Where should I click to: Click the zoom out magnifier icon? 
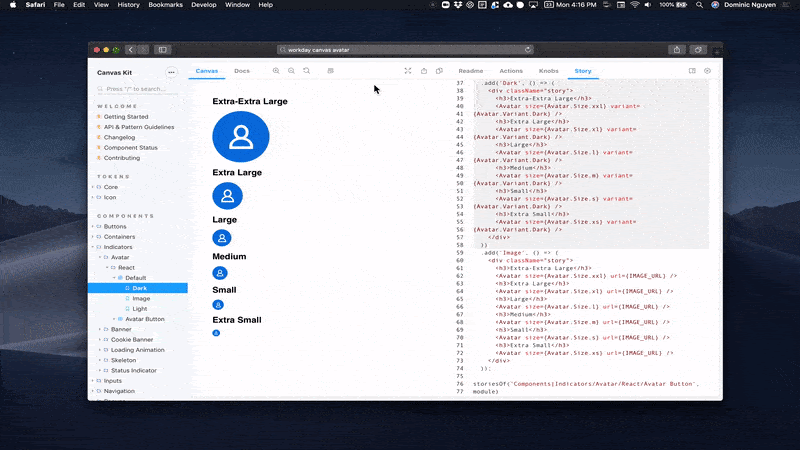[x=291, y=71]
